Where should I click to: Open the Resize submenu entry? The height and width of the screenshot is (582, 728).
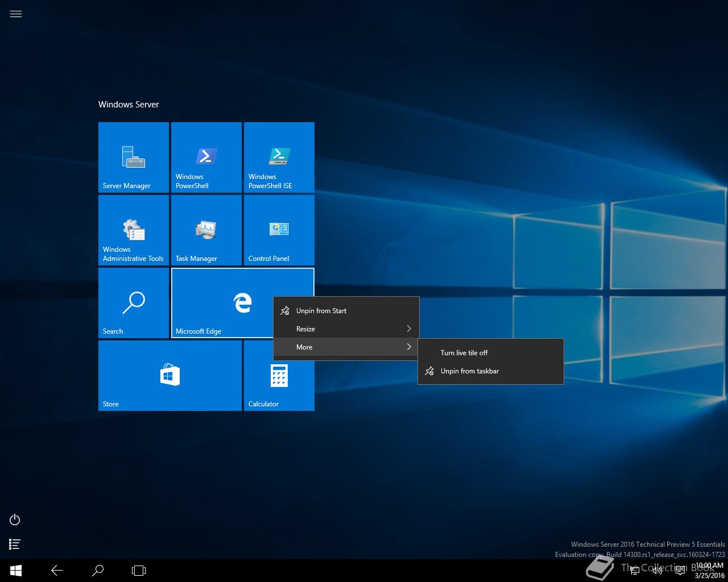346,329
